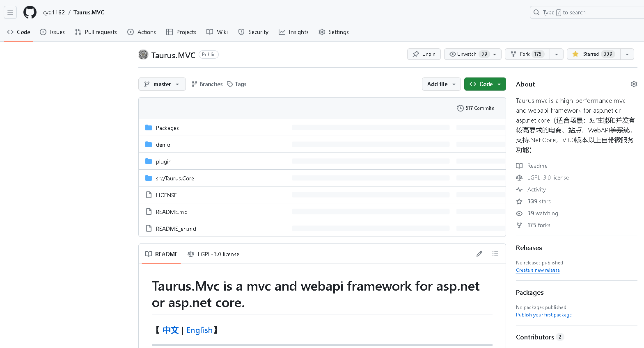The image size is (644, 348).
Task: Click the book icon beside Readme link
Action: click(519, 166)
